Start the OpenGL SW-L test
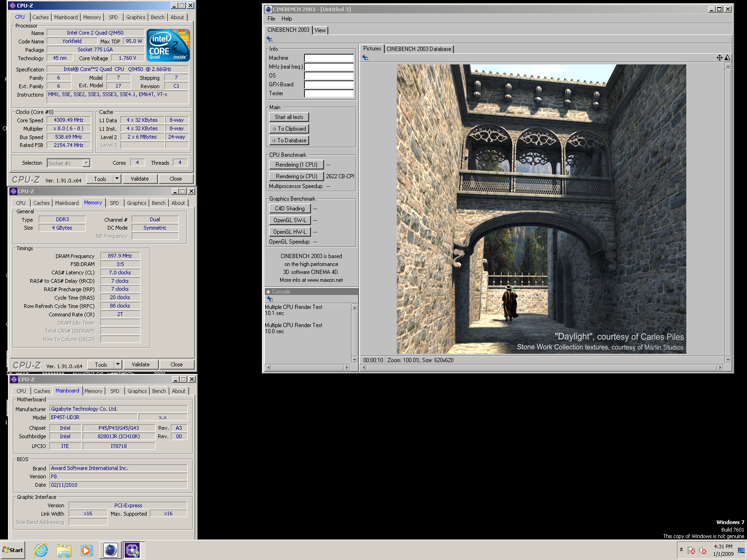This screenshot has height=560, width=747. (x=290, y=220)
